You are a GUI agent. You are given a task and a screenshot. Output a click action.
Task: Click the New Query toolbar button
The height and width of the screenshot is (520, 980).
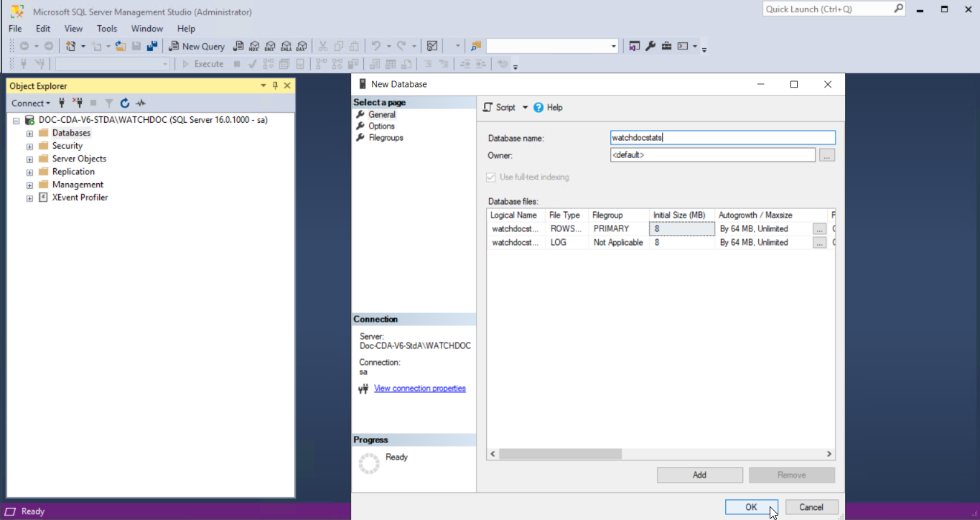[x=197, y=46]
